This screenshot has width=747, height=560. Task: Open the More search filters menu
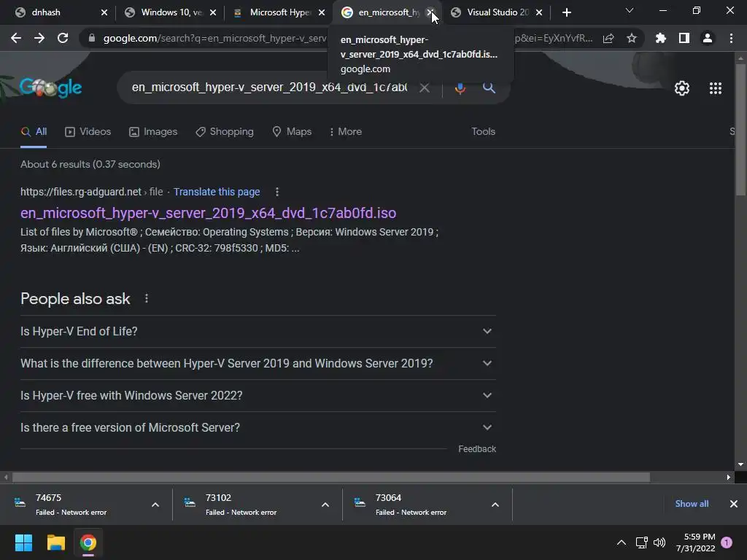coord(345,131)
